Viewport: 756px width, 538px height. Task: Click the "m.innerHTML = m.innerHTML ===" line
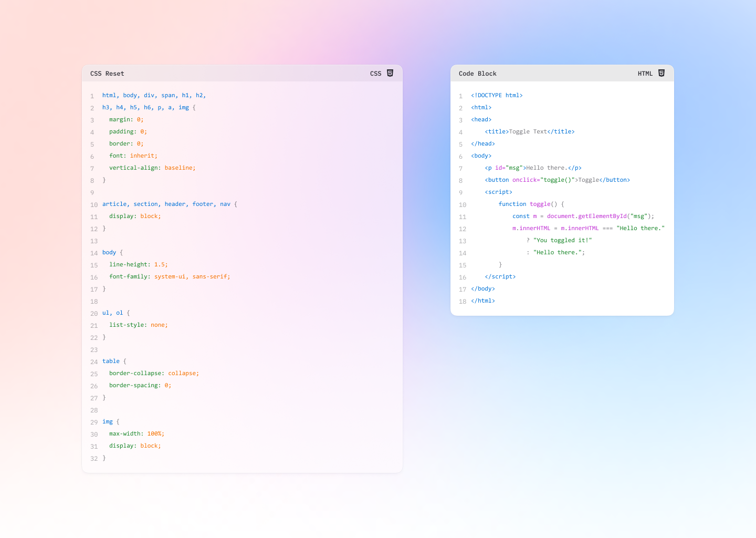pos(589,229)
